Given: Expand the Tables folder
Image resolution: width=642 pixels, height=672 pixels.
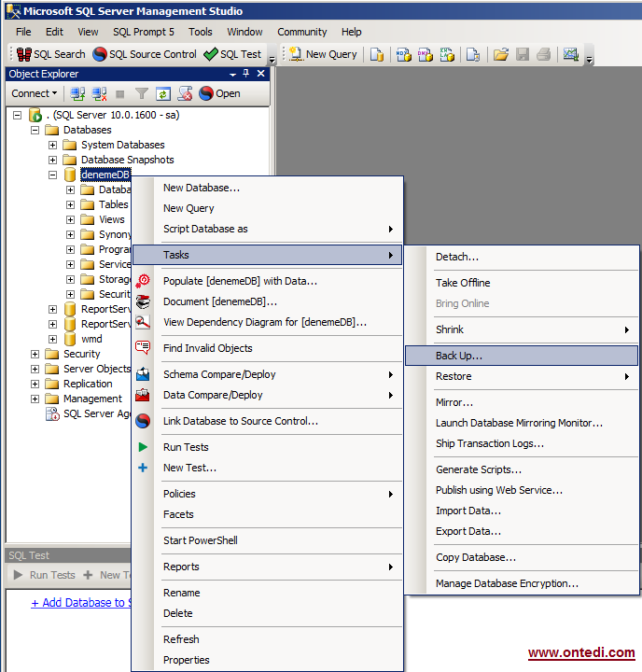Looking at the screenshot, I should [70, 204].
